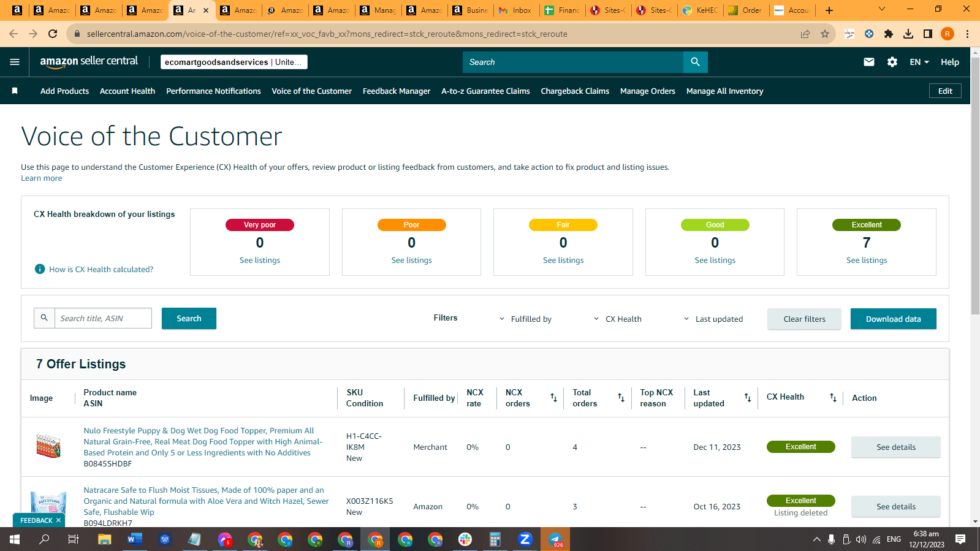
Task: Click See details for Nulo Freestyle listing
Action: 895,447
